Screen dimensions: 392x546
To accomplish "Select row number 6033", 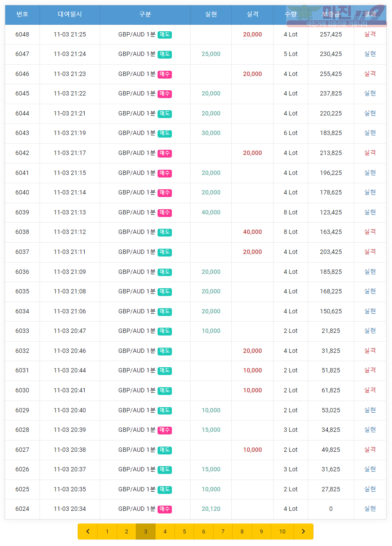I will [22, 331].
